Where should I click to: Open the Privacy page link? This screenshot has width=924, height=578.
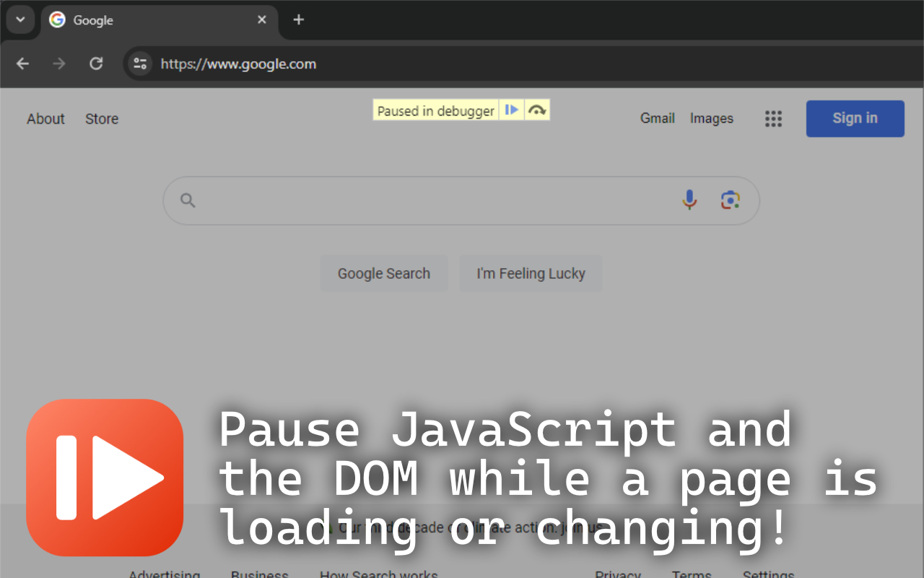618,573
